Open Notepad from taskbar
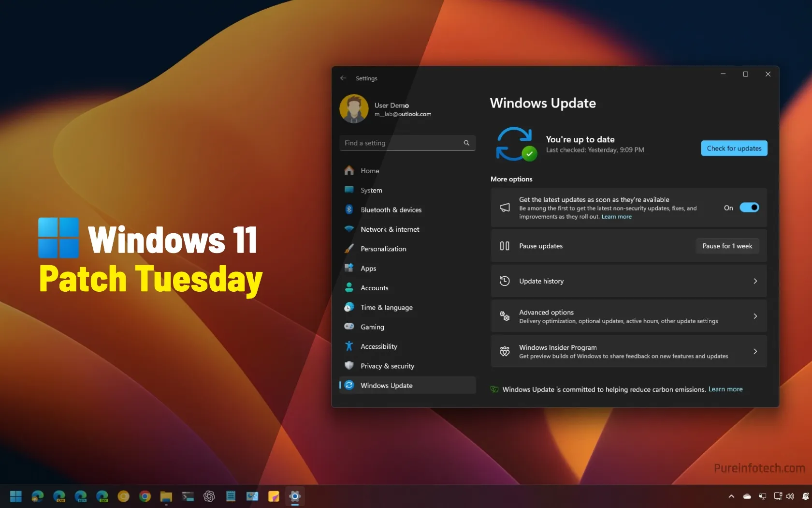 (x=231, y=496)
